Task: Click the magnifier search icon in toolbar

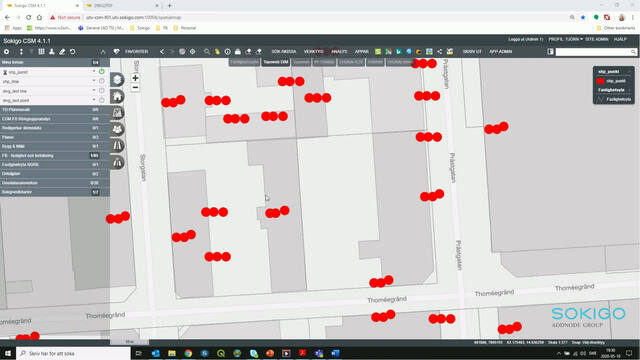Action: pyautogui.click(x=207, y=52)
